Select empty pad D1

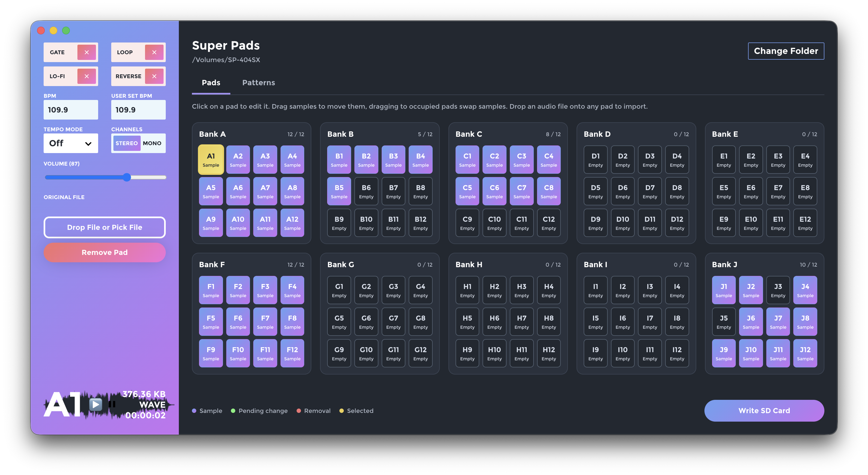coord(595,160)
